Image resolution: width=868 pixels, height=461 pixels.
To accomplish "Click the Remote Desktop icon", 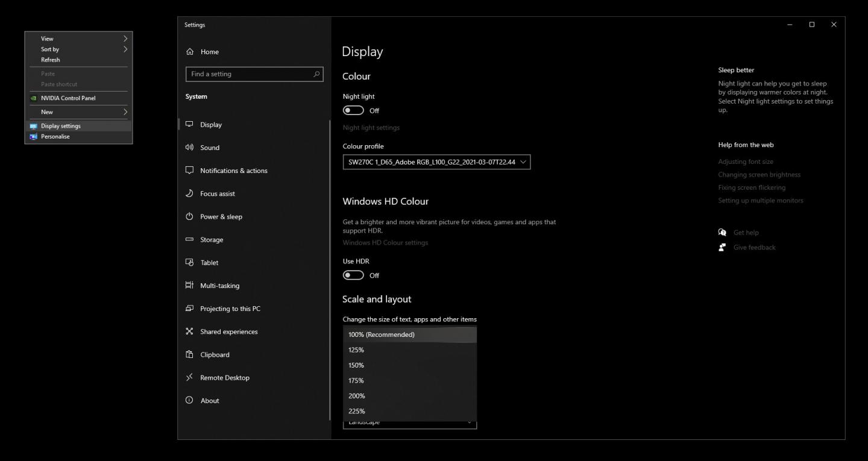I will point(189,378).
